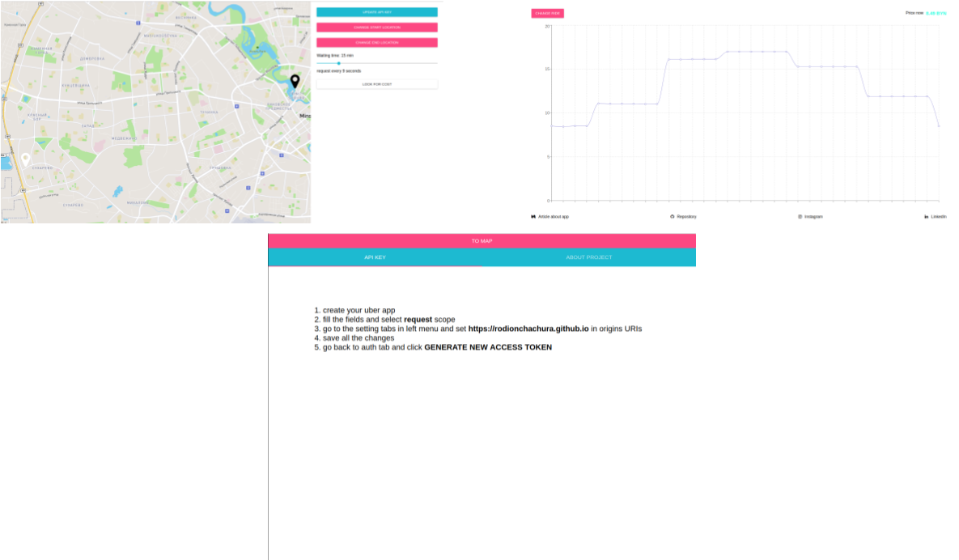Open the Medium icon beside Article about app
This screenshot has height=560, width=959.
click(533, 216)
